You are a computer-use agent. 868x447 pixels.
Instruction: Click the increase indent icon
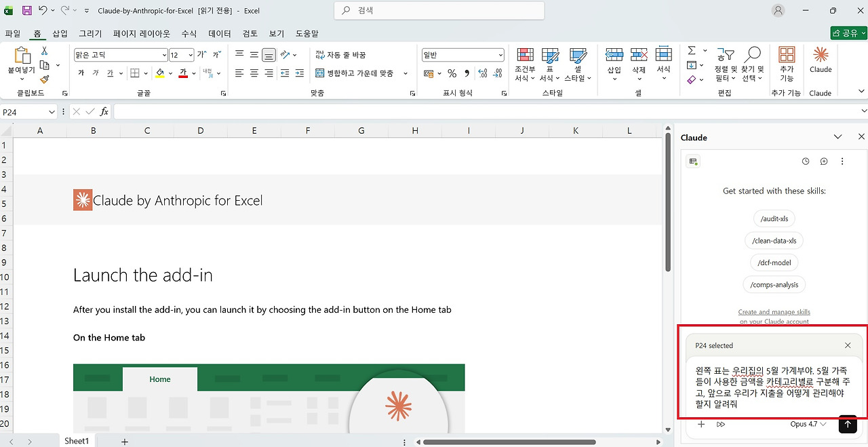coord(300,73)
